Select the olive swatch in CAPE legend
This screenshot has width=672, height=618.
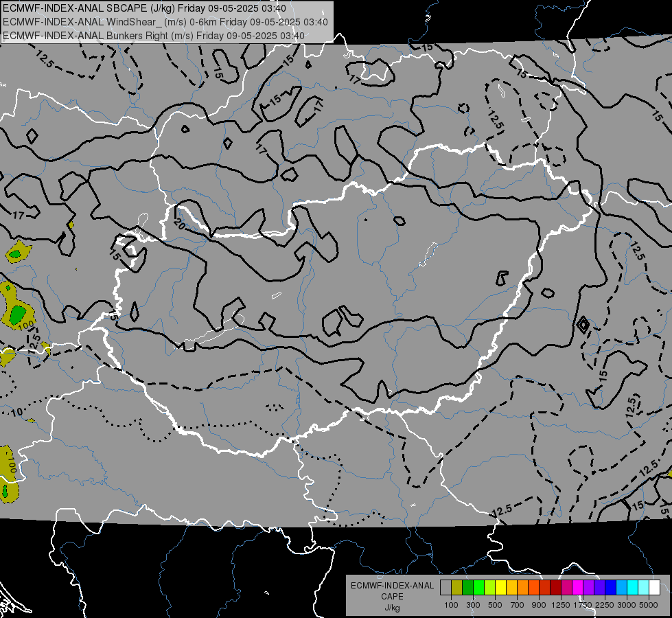tap(457, 587)
